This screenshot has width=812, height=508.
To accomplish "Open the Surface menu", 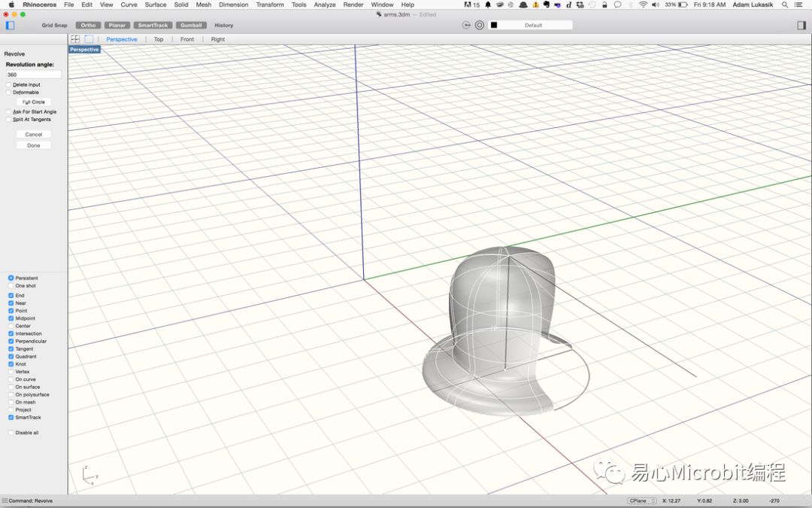I will (x=156, y=5).
